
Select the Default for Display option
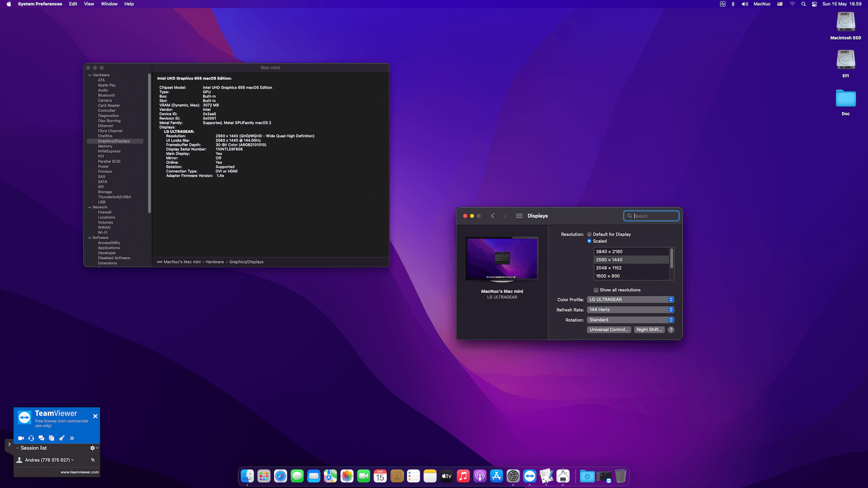[x=590, y=234]
